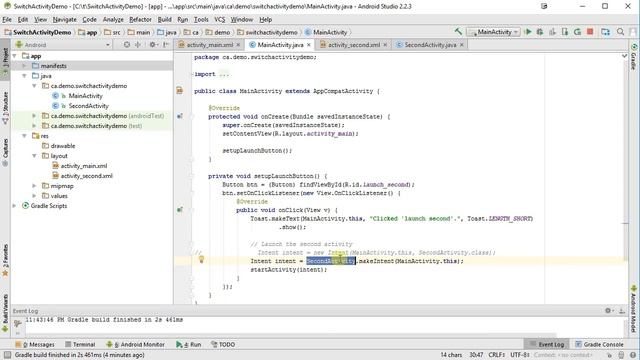
Task: Open AVD/Project Structure toolbar icon
Action: [605, 31]
